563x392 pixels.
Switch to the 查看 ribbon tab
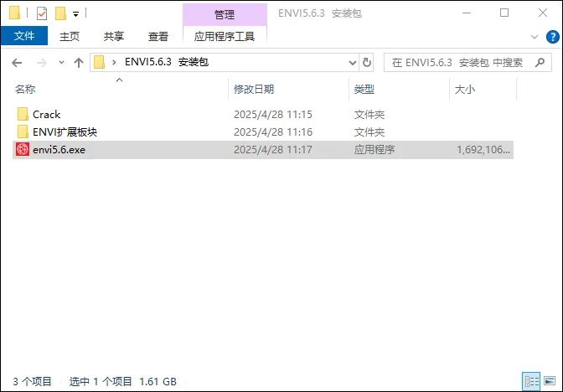pos(158,36)
